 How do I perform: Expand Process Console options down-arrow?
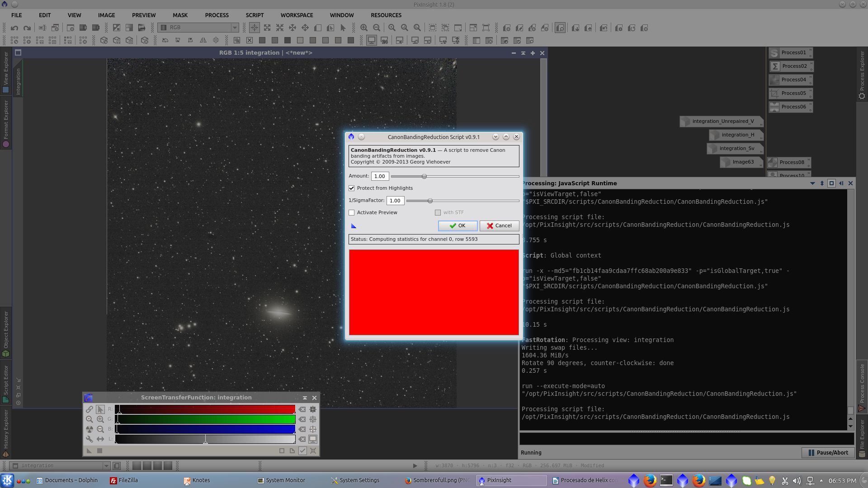[812, 183]
